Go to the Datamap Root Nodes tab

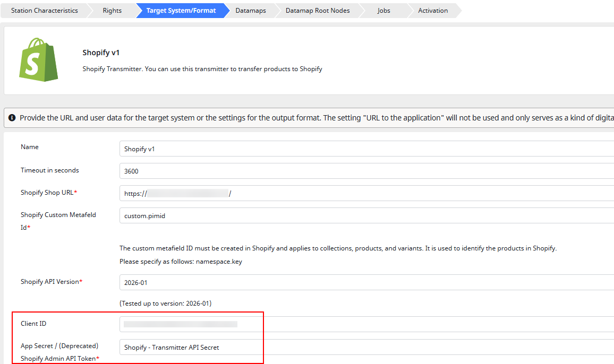(x=318, y=10)
